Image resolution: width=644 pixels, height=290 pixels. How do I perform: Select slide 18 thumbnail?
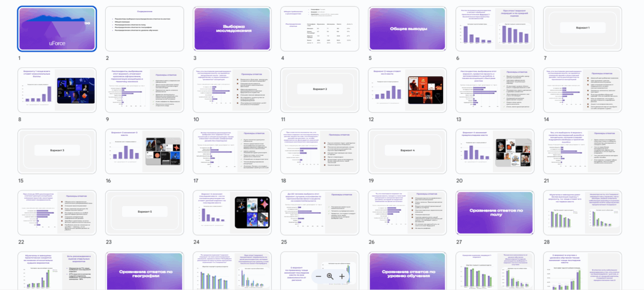pyautogui.click(x=320, y=151)
